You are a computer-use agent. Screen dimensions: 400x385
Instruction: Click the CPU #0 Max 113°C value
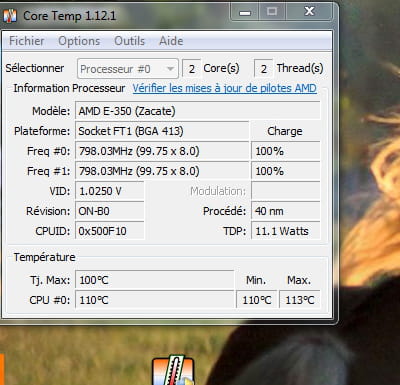click(300, 300)
